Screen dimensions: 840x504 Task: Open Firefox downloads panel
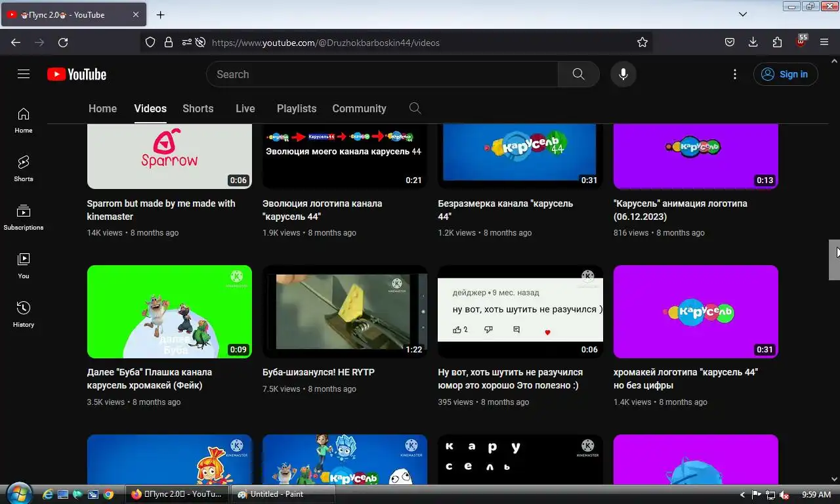pos(753,42)
